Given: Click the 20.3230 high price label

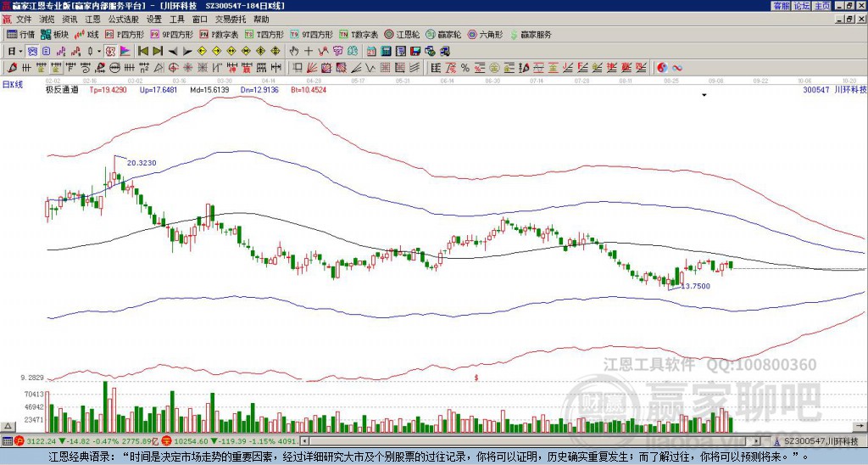Looking at the screenshot, I should 142,163.
